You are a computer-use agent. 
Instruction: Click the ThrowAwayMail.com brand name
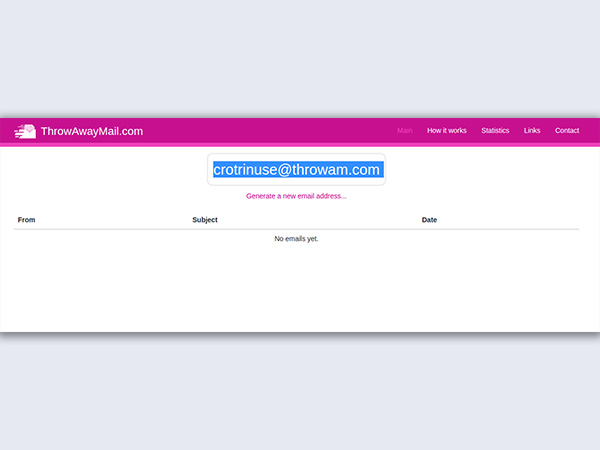coord(92,131)
